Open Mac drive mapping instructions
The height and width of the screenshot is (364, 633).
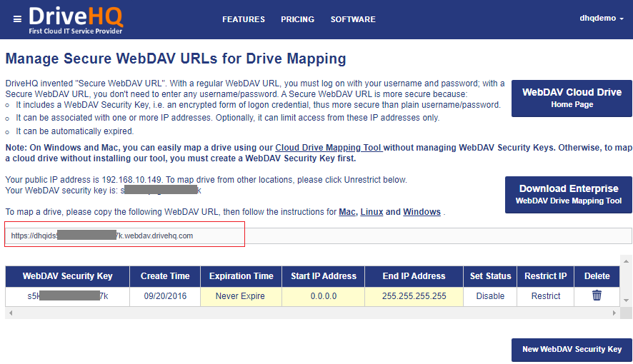[x=347, y=212]
